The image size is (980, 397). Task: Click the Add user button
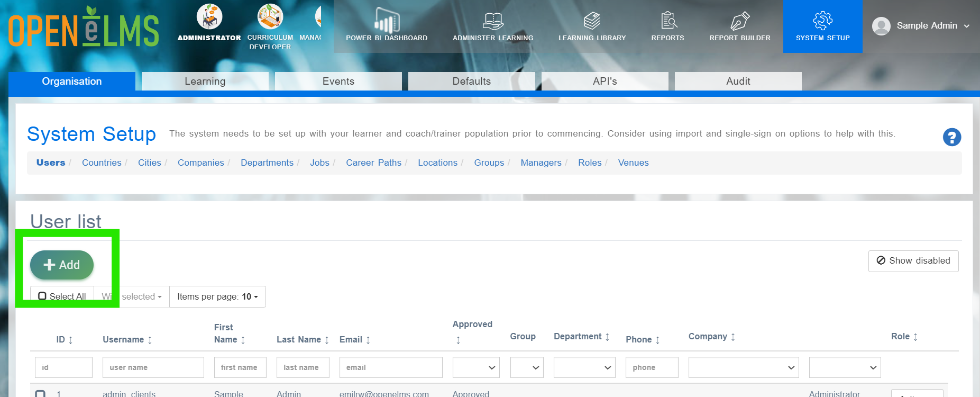point(62,265)
